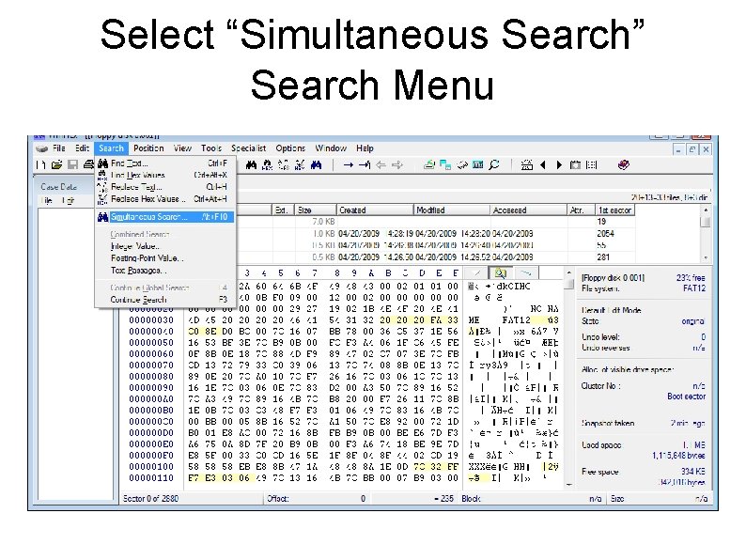746x560 pixels.
Task: Select Find Hex Values menu entry
Action: click(x=164, y=175)
